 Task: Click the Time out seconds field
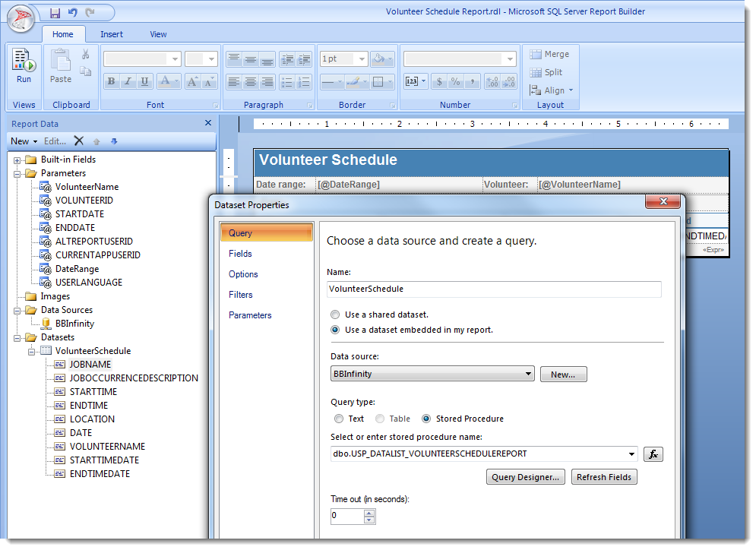tap(346, 517)
